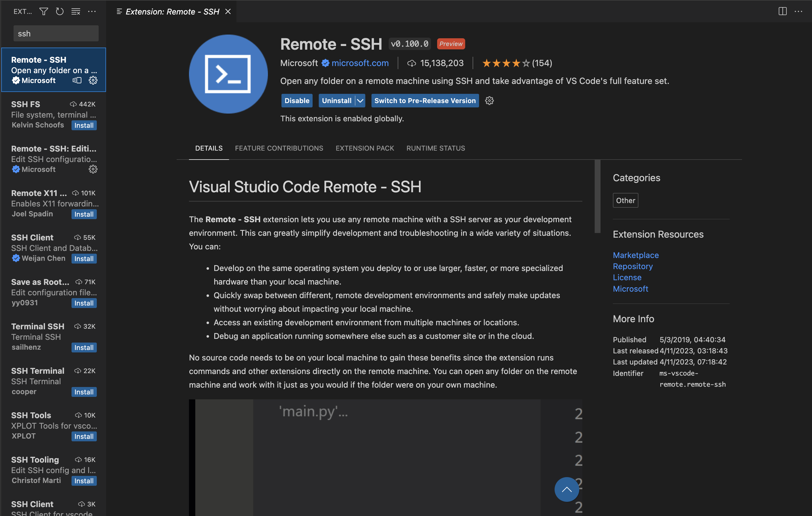This screenshot has width=812, height=516.
Task: Click Install button for SSH FS extension
Action: [x=84, y=125]
